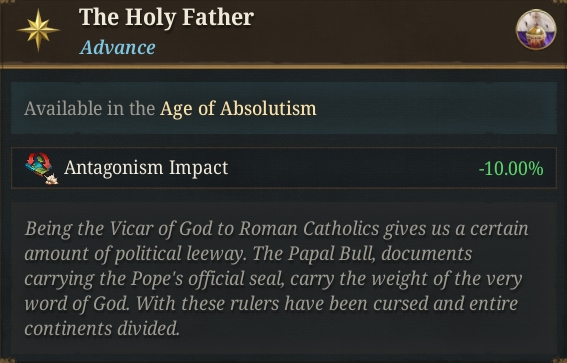
Task: Click the Antagonism Impact modifier row
Action: click(x=284, y=168)
